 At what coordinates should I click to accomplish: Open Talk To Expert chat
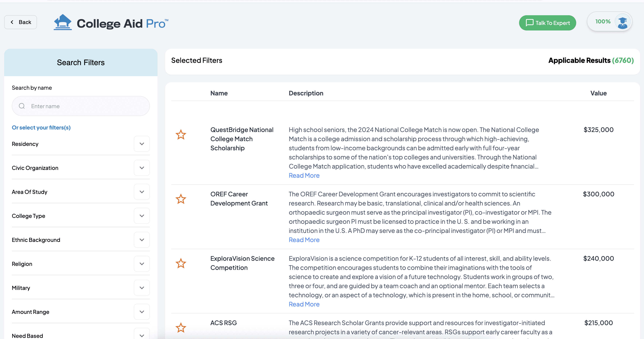[x=547, y=23]
